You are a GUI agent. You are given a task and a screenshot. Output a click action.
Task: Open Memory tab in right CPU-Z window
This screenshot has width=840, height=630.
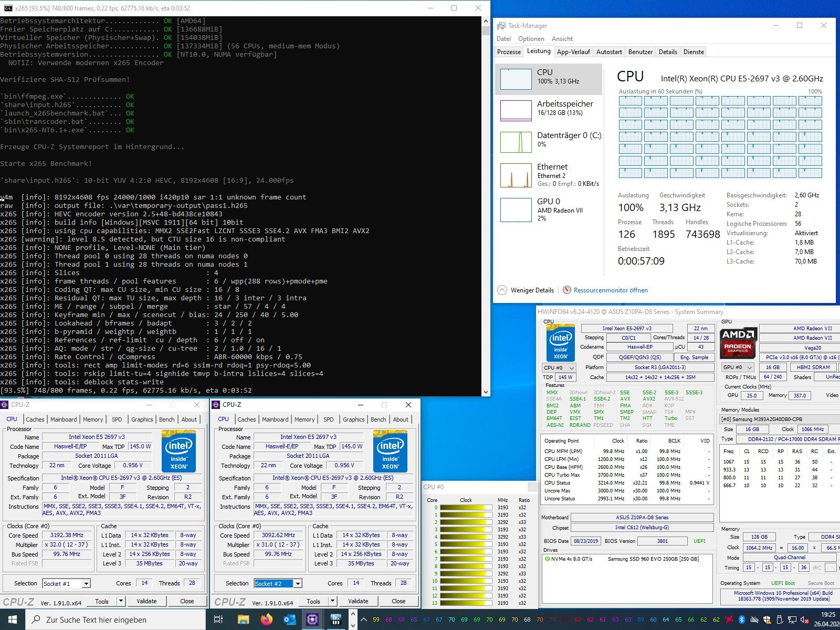(x=304, y=419)
